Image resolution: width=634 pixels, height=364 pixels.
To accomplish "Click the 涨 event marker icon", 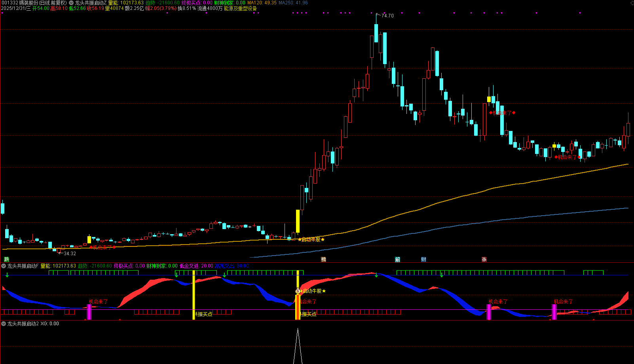I will [x=484, y=260].
